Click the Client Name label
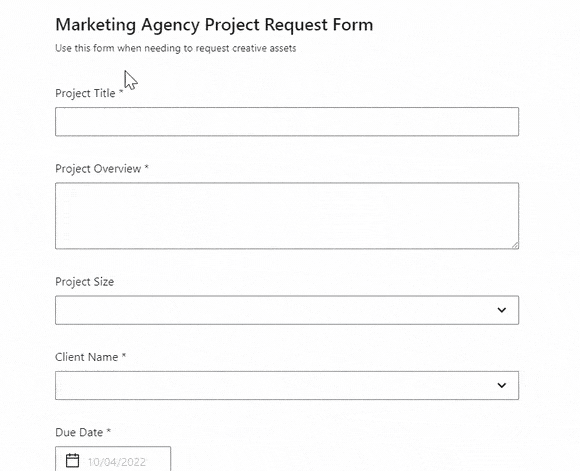Image resolution: width=580 pixels, height=471 pixels. pos(87,357)
